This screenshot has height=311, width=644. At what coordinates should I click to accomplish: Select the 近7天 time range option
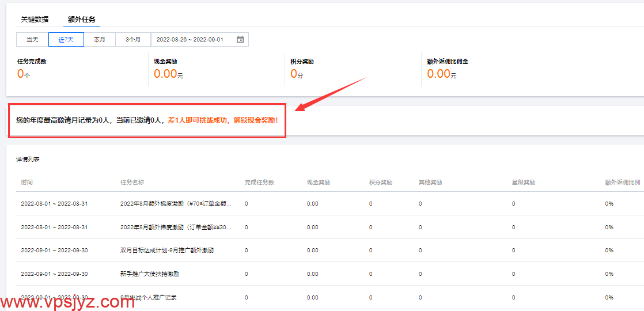66,39
